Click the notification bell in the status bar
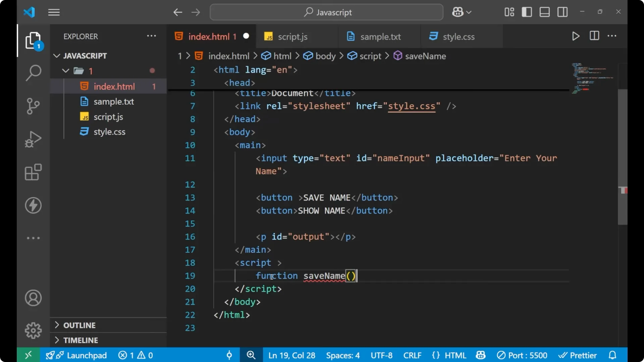The width and height of the screenshot is (644, 362). coord(612,355)
